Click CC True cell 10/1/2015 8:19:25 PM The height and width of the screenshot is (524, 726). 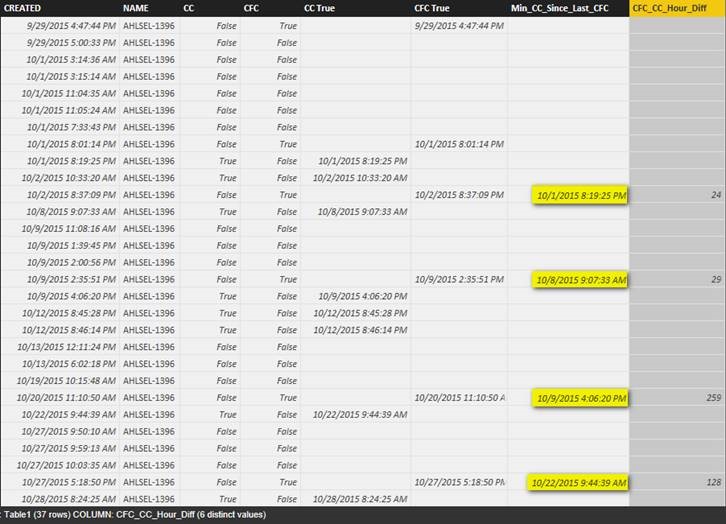point(363,161)
